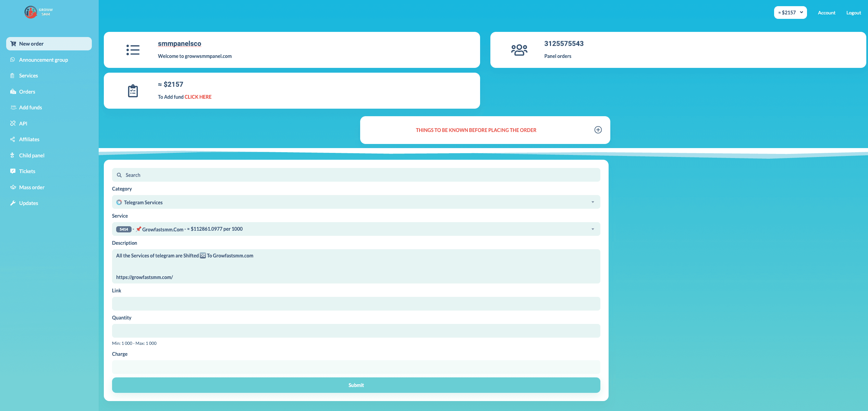
Task: Click the cart icon beside New order
Action: (x=13, y=44)
